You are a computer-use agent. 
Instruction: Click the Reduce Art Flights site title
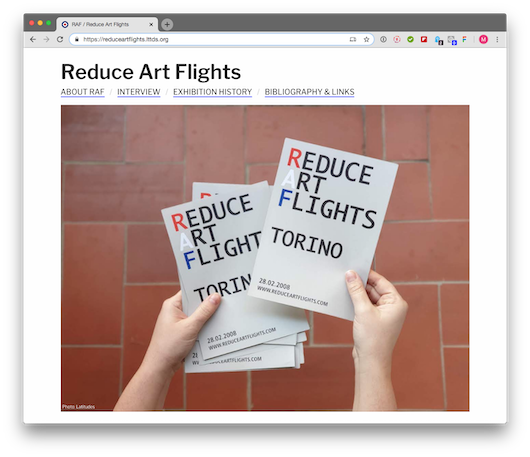(151, 72)
